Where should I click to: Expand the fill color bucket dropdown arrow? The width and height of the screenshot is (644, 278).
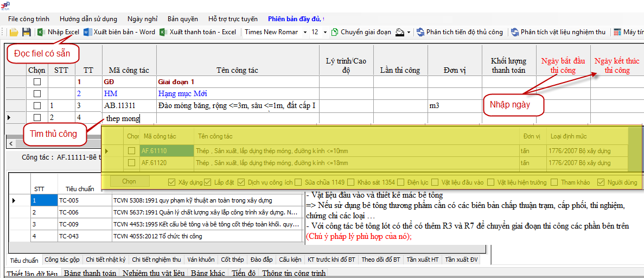[409, 32]
